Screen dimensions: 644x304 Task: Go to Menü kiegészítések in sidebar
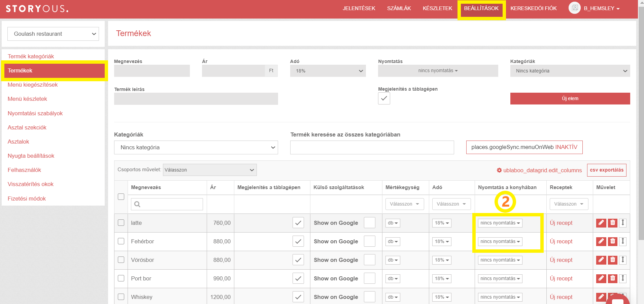[33, 85]
